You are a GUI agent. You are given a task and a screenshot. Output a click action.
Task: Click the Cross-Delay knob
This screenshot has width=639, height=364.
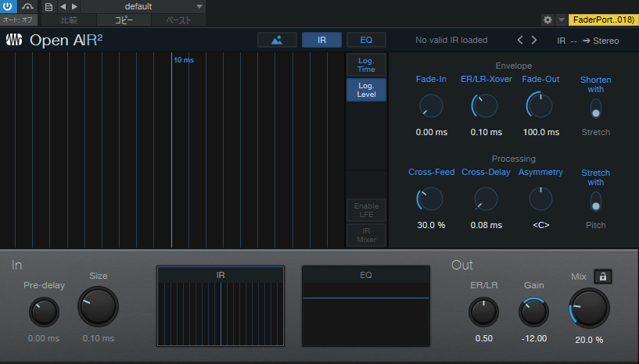click(x=486, y=198)
